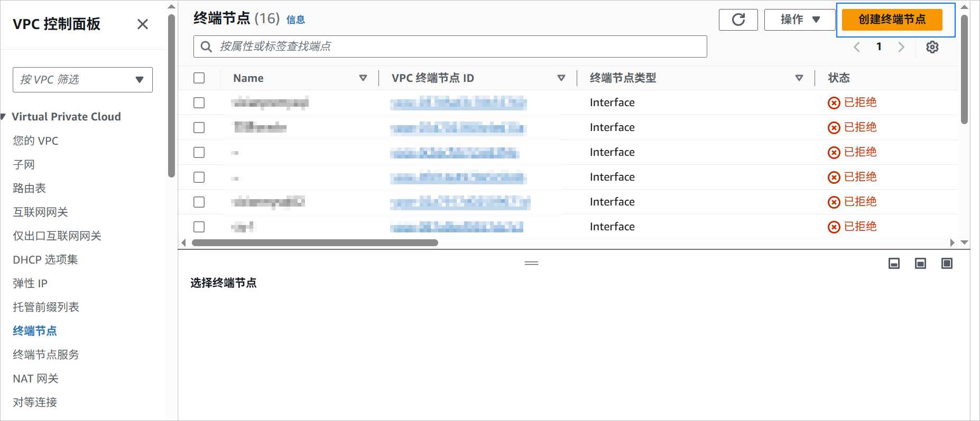This screenshot has height=421, width=980.
Task: Click the 创建终端节点 button
Action: pos(892,20)
